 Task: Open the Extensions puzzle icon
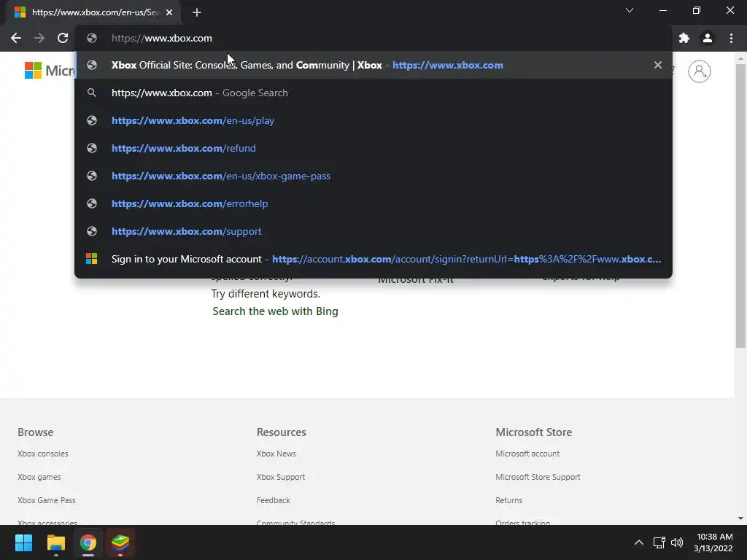(x=684, y=38)
